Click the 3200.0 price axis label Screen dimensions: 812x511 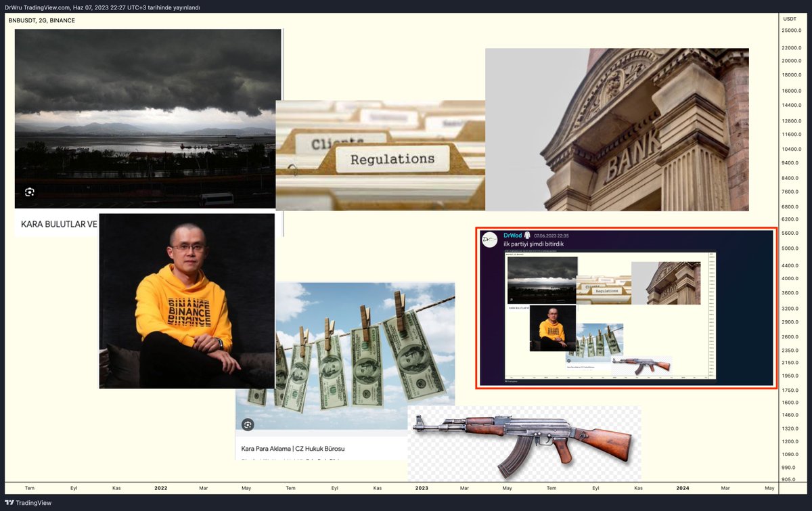coord(792,308)
